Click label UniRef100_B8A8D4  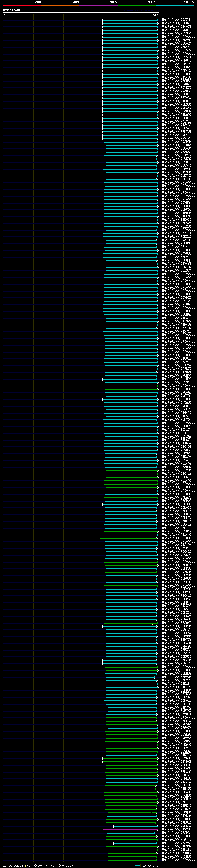point(177,111)
